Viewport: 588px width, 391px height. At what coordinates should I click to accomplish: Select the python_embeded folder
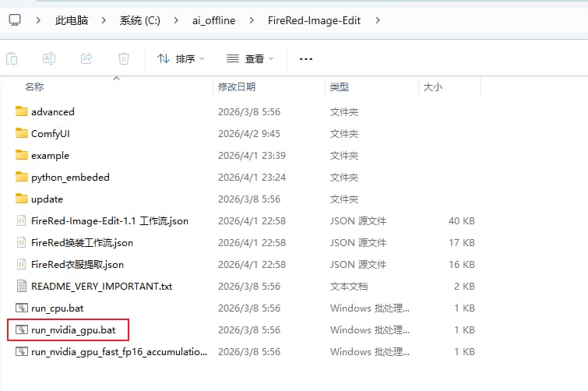pos(70,178)
